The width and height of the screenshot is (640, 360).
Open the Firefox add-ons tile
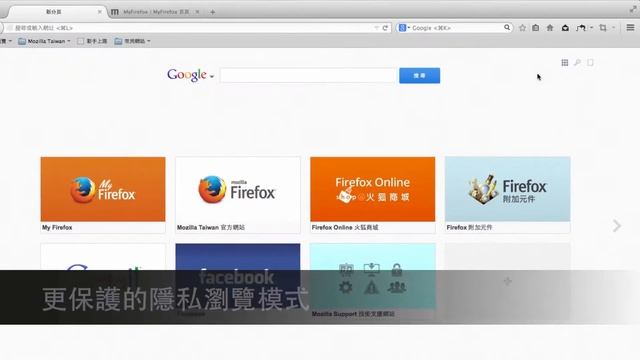click(x=507, y=195)
